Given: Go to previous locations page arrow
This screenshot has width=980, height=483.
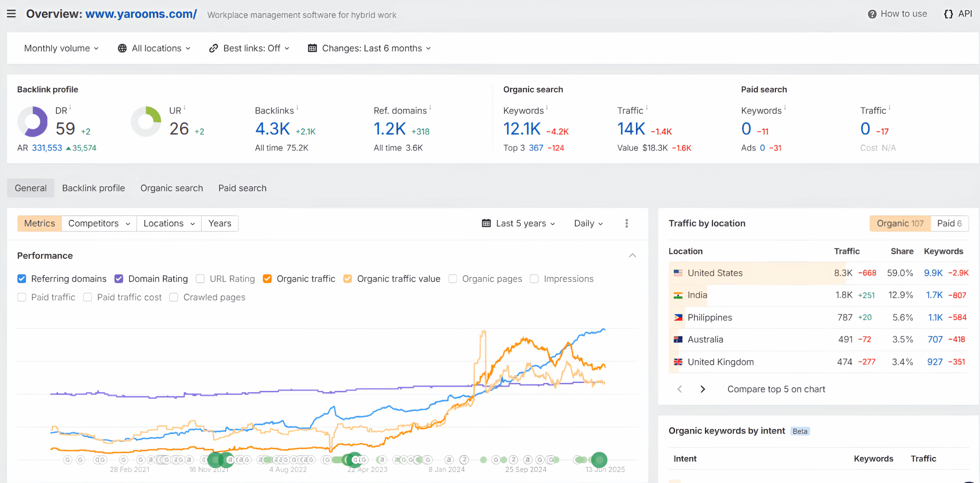Looking at the screenshot, I should [679, 389].
